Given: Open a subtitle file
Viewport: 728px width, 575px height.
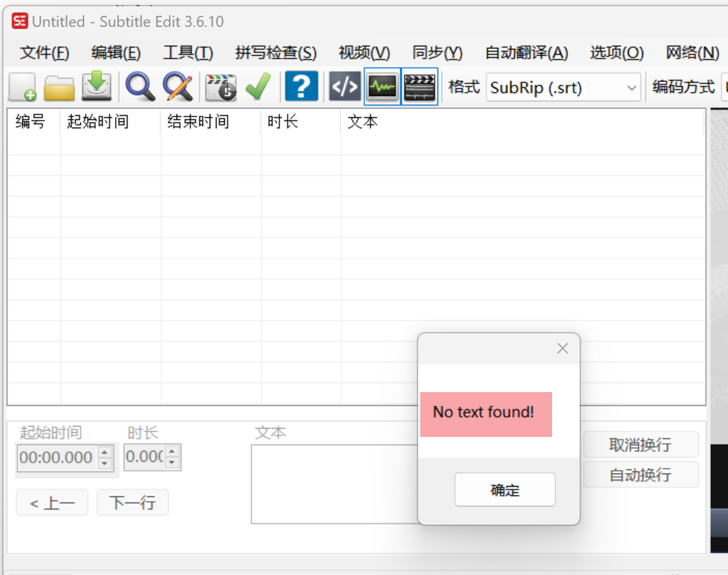Looking at the screenshot, I should point(59,87).
